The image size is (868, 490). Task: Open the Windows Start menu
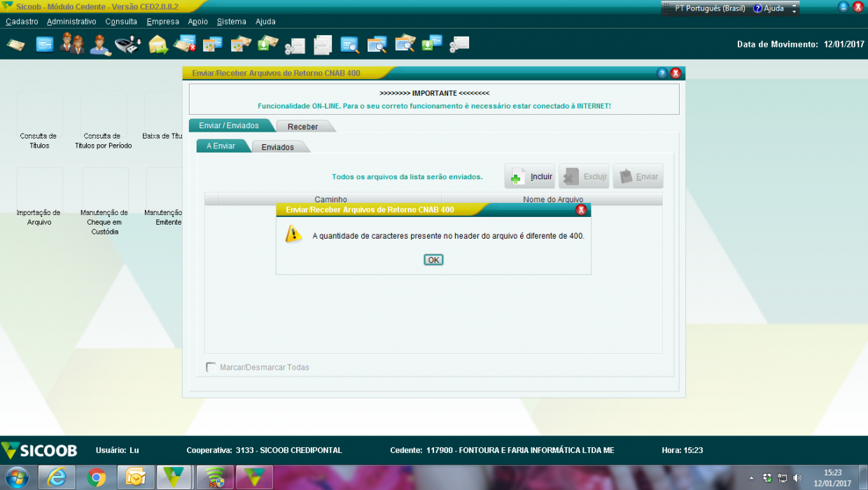17,477
